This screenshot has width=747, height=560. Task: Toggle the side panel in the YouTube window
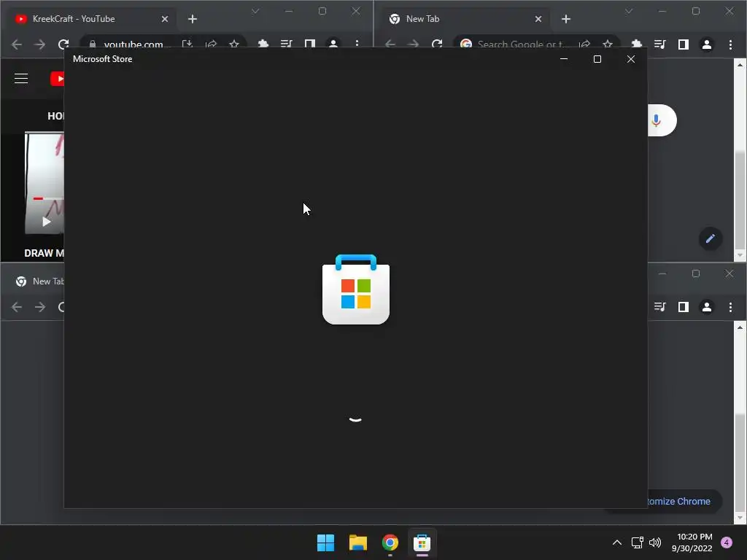[309, 44]
